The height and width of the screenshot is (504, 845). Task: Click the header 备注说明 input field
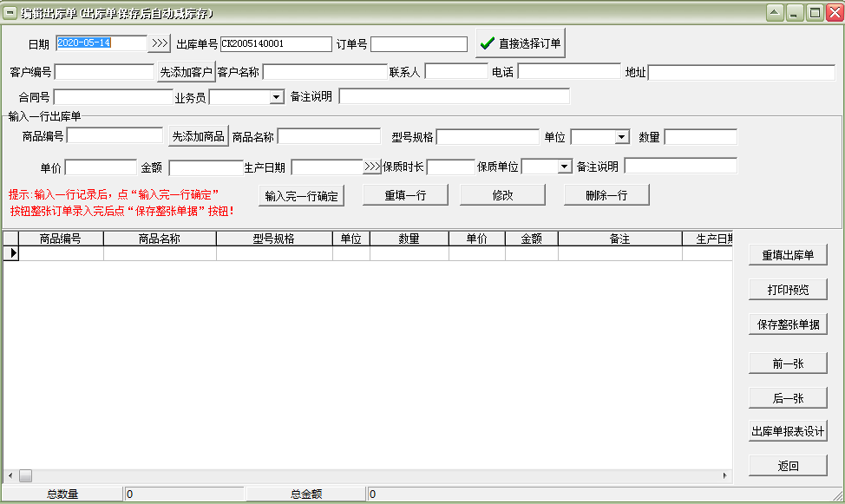point(455,96)
